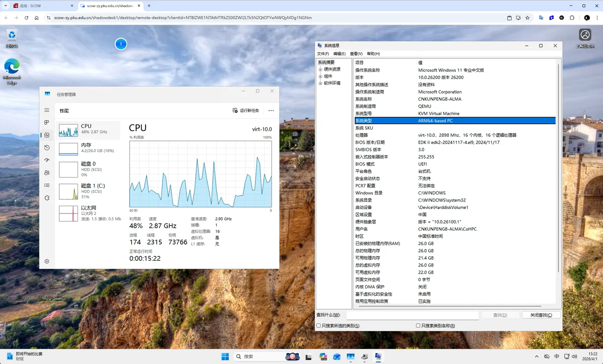This screenshot has width=603, height=364.
Task: Go to browser home page
Action: click(37, 18)
